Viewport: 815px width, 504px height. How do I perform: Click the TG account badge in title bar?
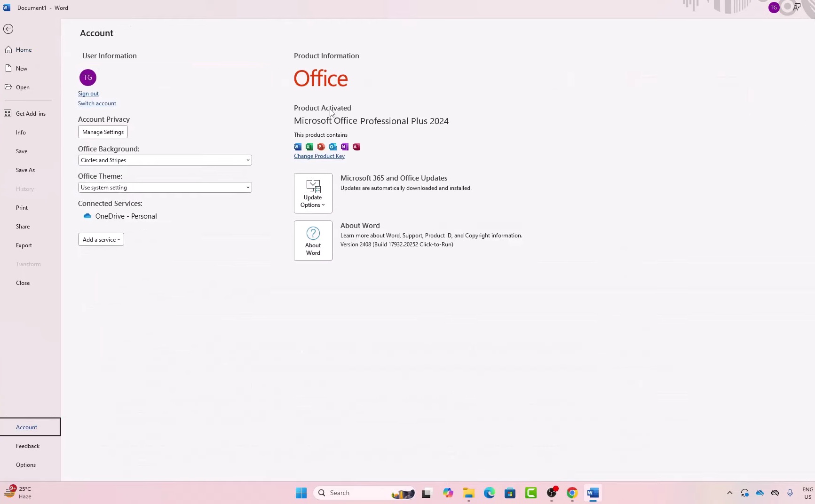(x=774, y=8)
